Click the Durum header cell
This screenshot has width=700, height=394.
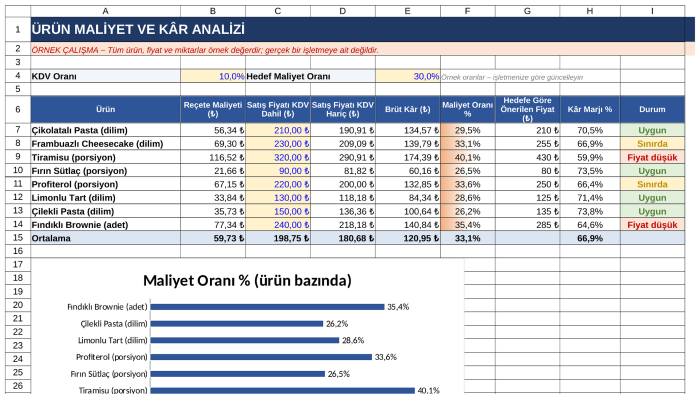tap(652, 109)
